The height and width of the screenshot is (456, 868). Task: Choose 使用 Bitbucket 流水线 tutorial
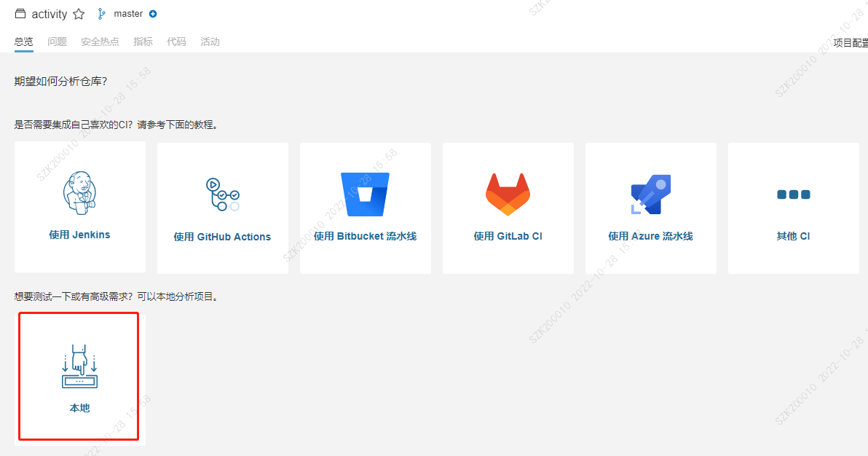pos(366,236)
